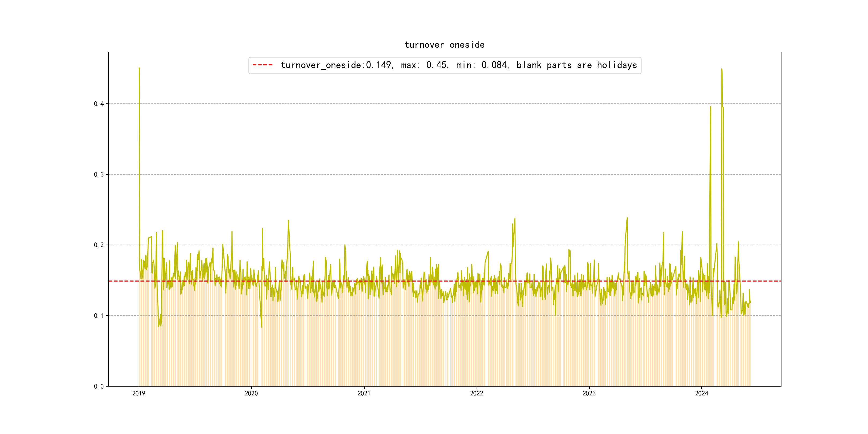The width and height of the screenshot is (868, 434).
Task: Click the top of the 2019 starting spike
Action: [x=139, y=68]
